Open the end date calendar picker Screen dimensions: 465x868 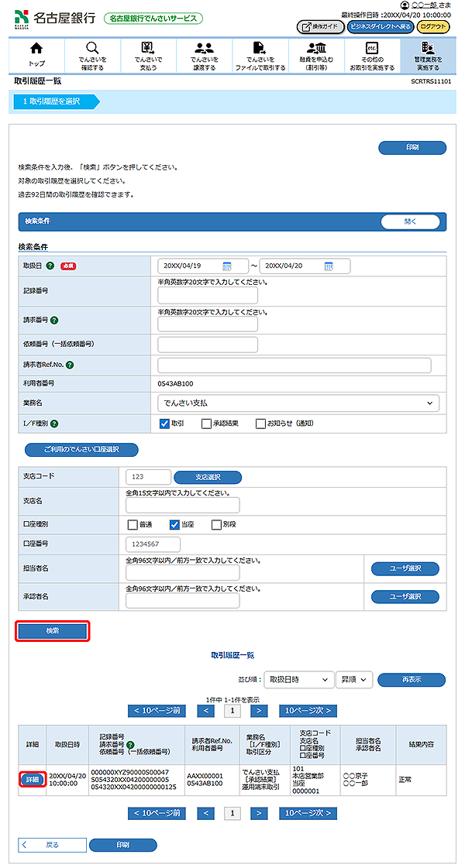click(x=329, y=266)
